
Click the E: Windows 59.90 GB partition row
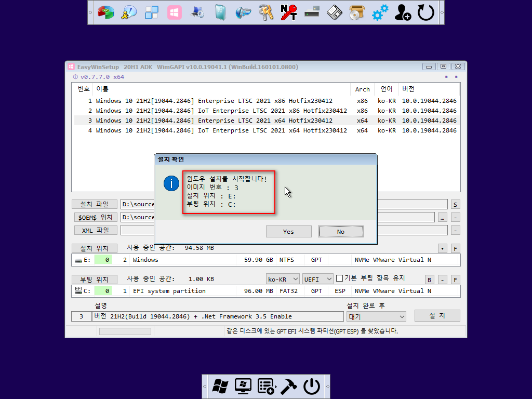tap(266, 260)
